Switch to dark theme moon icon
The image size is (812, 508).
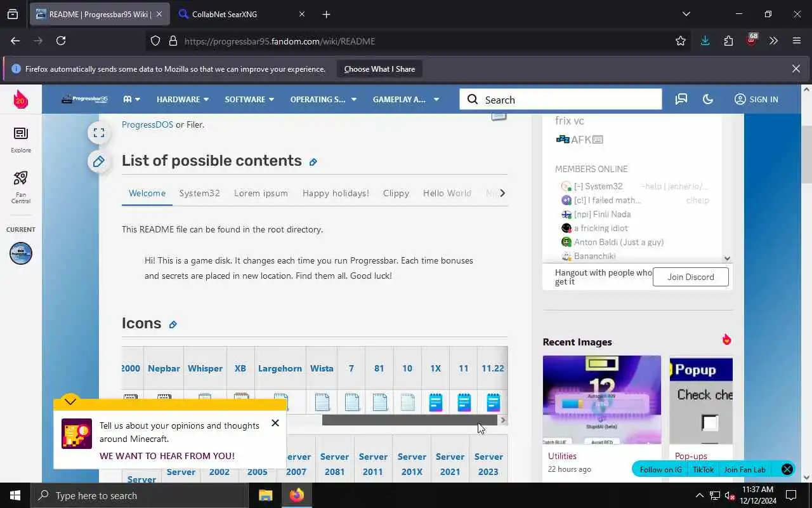coord(708,99)
